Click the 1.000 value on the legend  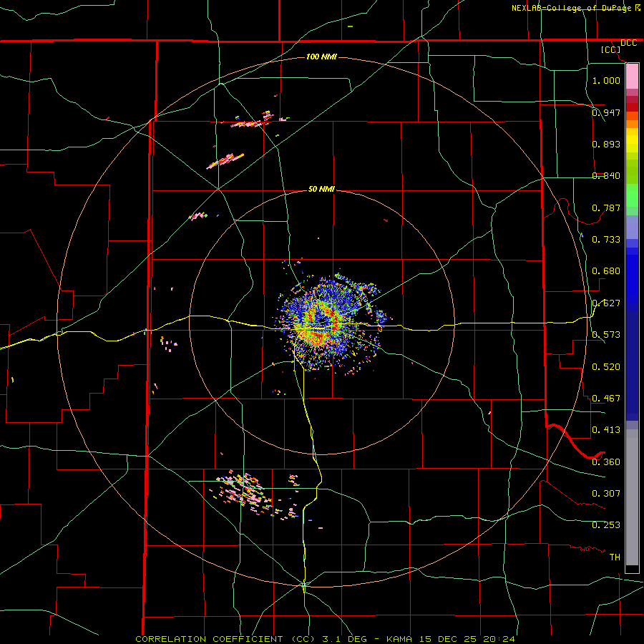click(x=606, y=80)
